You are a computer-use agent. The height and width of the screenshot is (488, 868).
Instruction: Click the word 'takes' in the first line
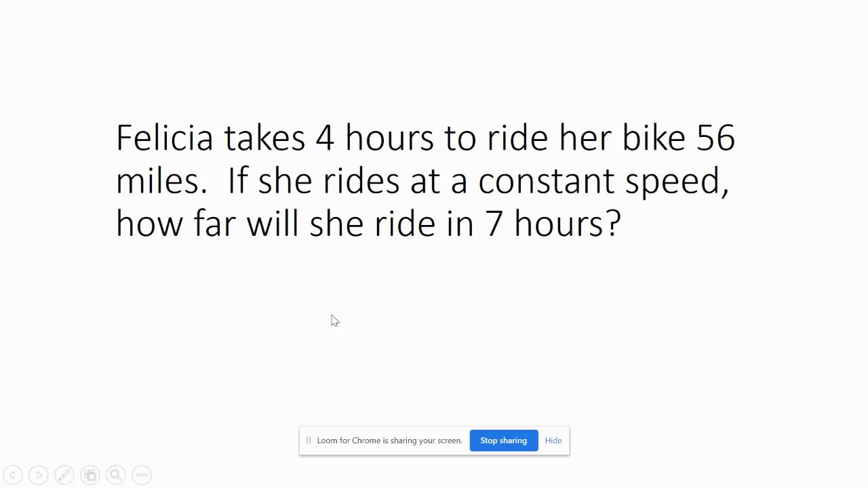click(x=264, y=138)
